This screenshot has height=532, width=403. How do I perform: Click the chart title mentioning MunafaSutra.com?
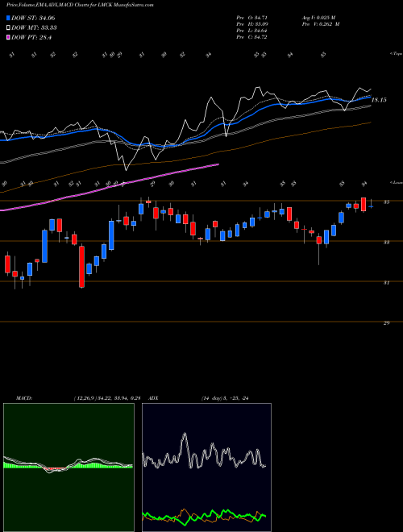pos(80,6)
